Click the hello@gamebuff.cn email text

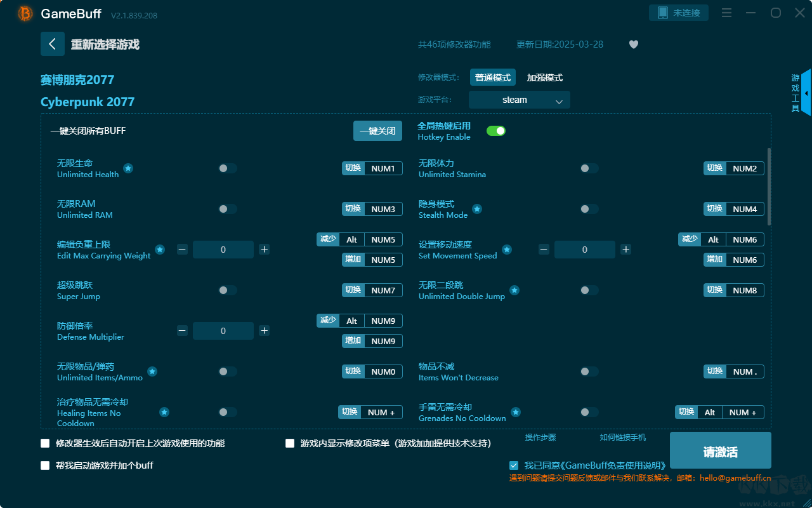[735, 478]
